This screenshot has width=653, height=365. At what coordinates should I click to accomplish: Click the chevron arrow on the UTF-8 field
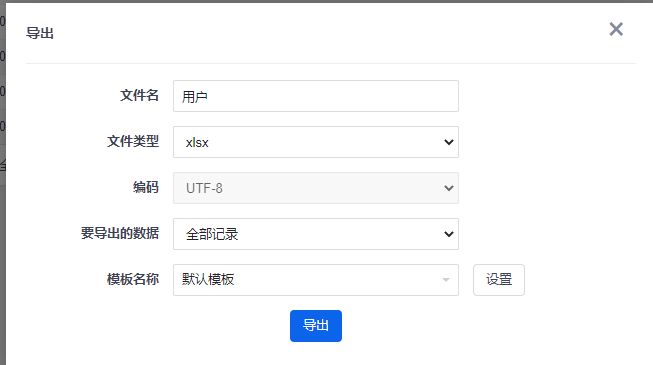coord(449,188)
